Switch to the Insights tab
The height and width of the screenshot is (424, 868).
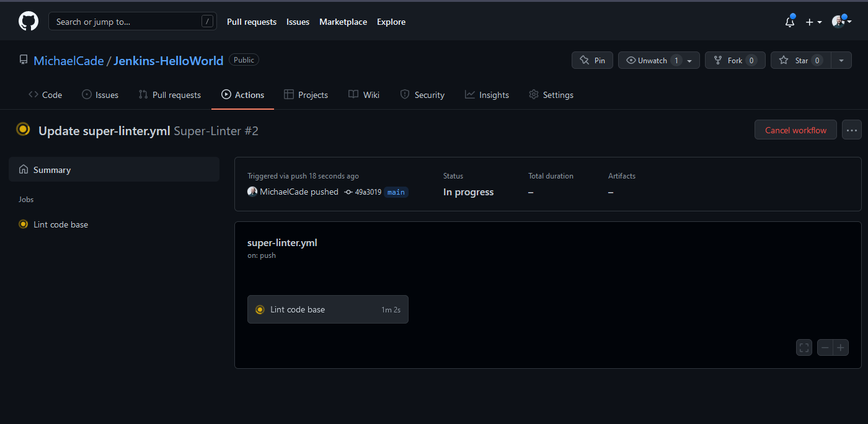point(487,95)
